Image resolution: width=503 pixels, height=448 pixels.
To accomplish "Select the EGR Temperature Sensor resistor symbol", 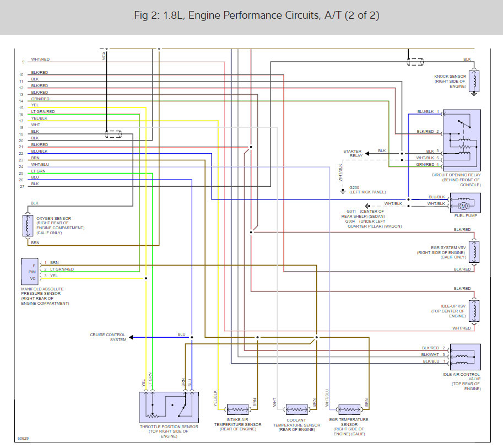I will click(349, 409).
